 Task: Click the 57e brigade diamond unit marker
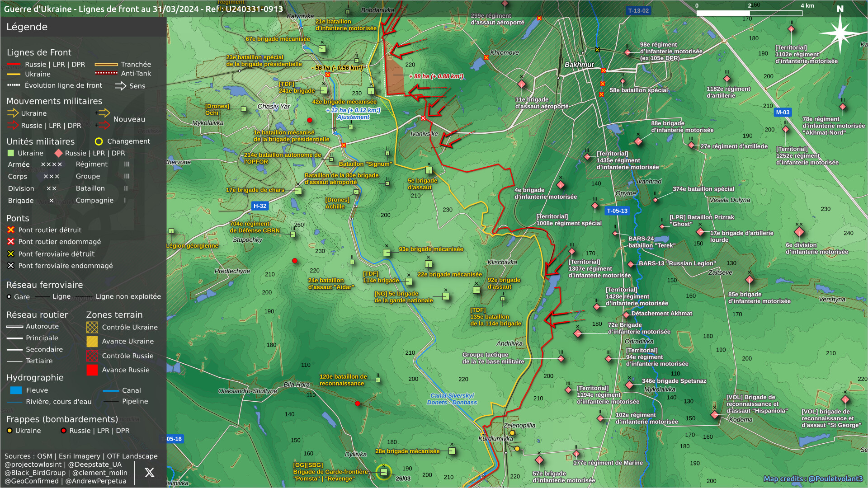(x=539, y=460)
